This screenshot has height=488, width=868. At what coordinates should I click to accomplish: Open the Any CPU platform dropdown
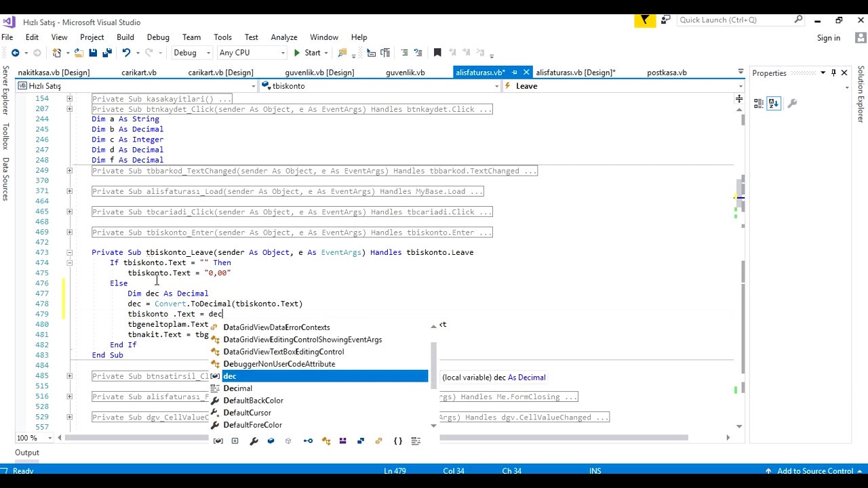click(x=251, y=53)
